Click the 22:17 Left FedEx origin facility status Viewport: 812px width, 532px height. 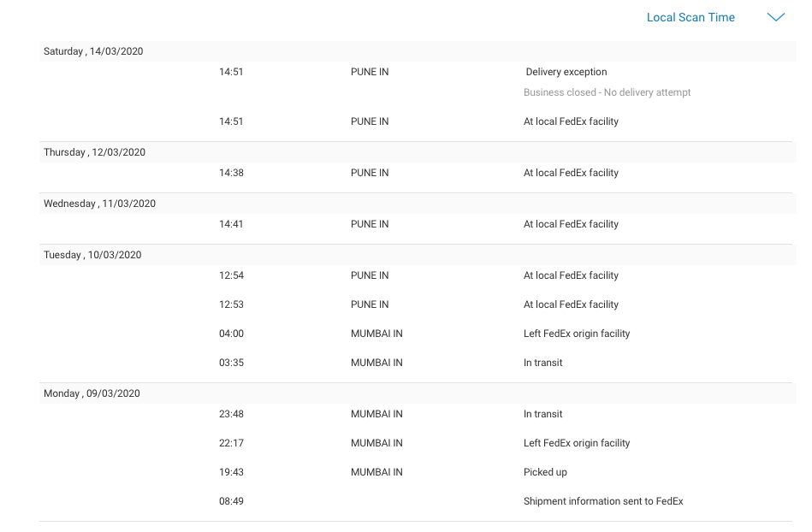tap(576, 443)
